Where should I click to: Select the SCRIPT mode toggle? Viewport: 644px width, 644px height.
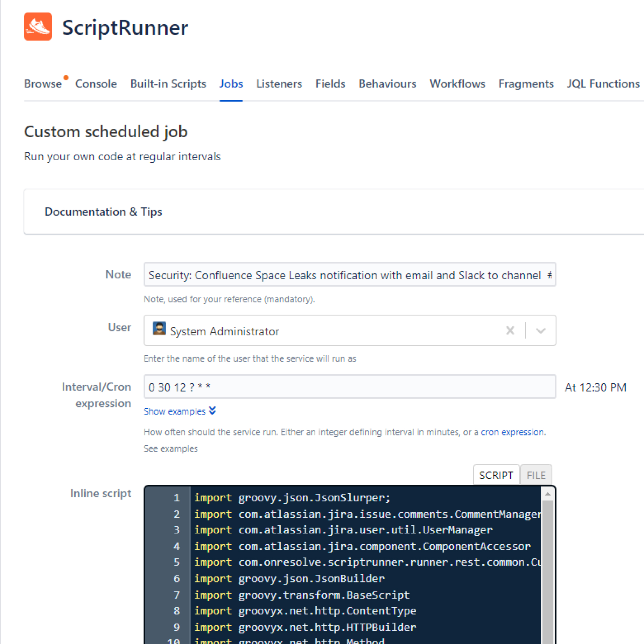(x=496, y=475)
